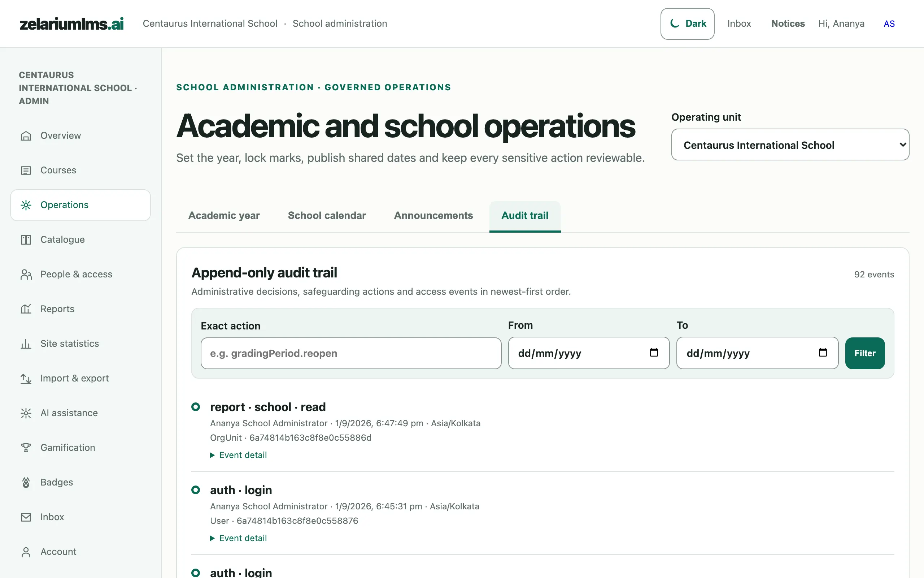This screenshot has width=924, height=578.
Task: Click the Reports chart icon
Action: pos(26,309)
